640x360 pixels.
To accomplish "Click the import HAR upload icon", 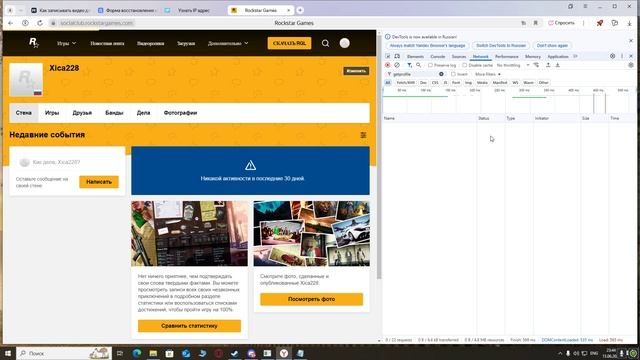I will point(548,65).
